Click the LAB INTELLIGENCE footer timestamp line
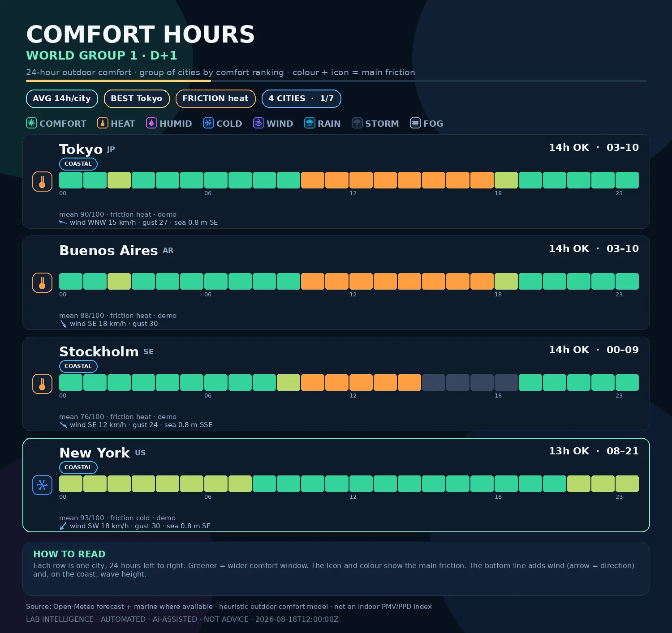The height and width of the screenshot is (633, 672). (x=182, y=620)
